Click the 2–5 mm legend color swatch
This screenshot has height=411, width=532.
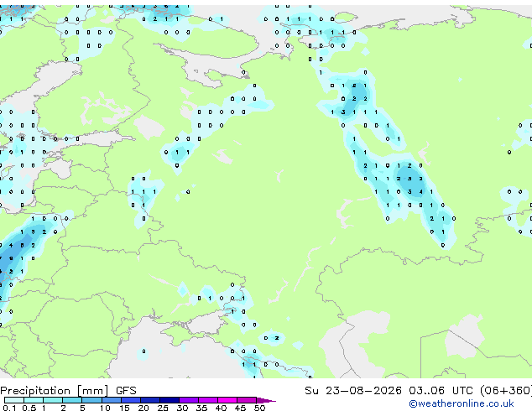tap(72, 400)
